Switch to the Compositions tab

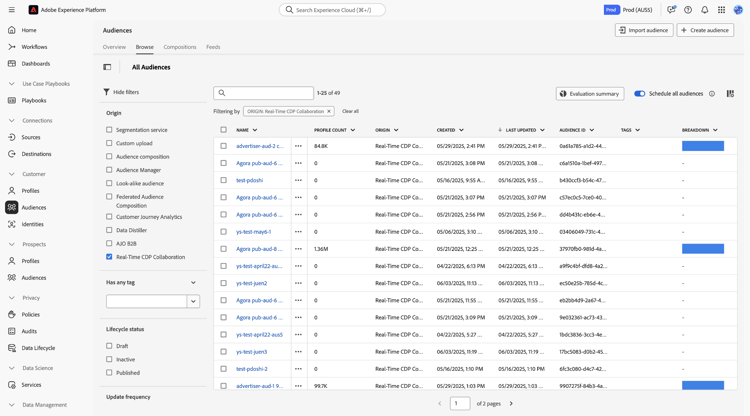click(x=180, y=47)
